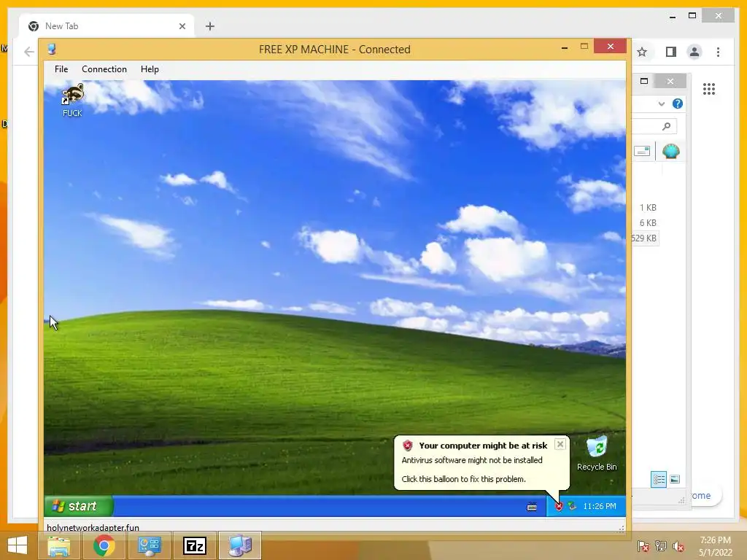Click the card icon left of shell icon
The width and height of the screenshot is (747, 560).
pos(642,152)
